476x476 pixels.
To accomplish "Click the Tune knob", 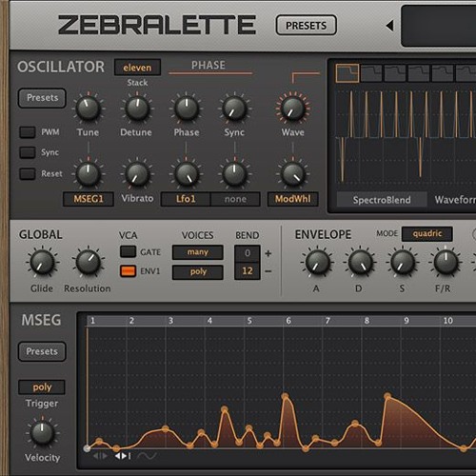I will point(89,108).
